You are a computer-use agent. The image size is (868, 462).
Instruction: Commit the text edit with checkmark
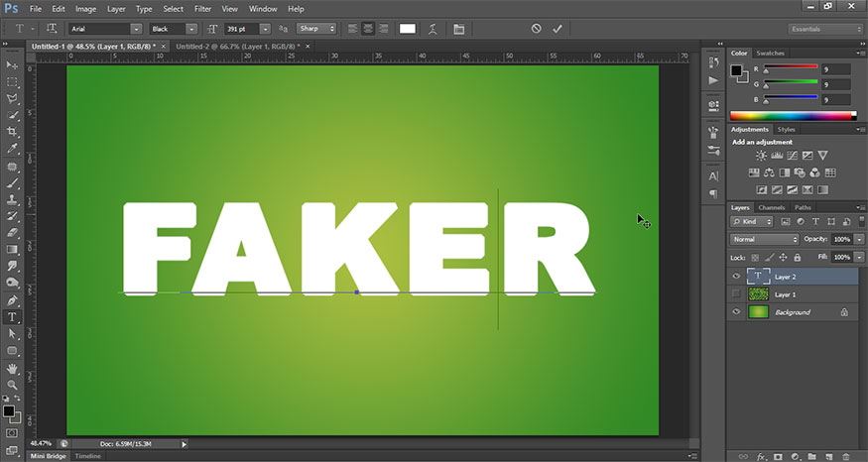coord(558,29)
